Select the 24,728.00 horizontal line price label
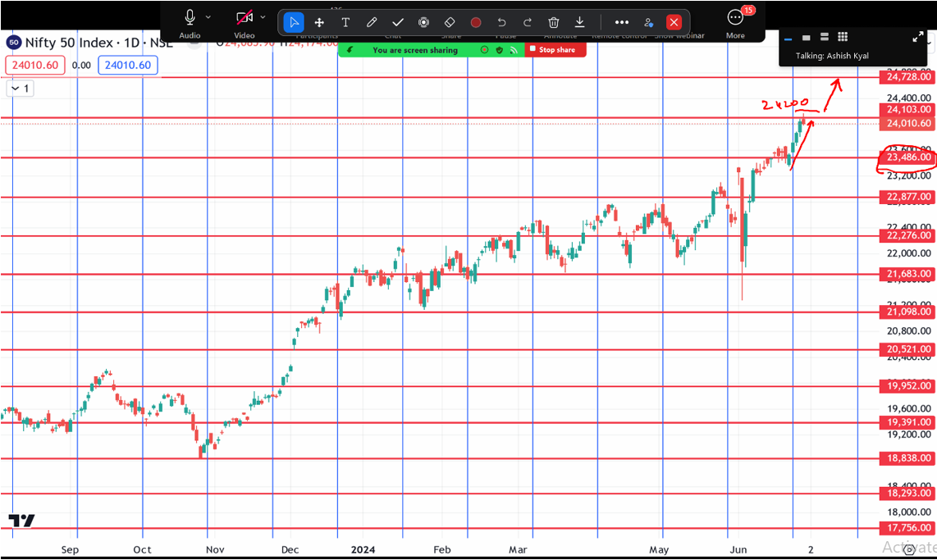Viewport: 937px width, 560px height. pyautogui.click(x=908, y=77)
